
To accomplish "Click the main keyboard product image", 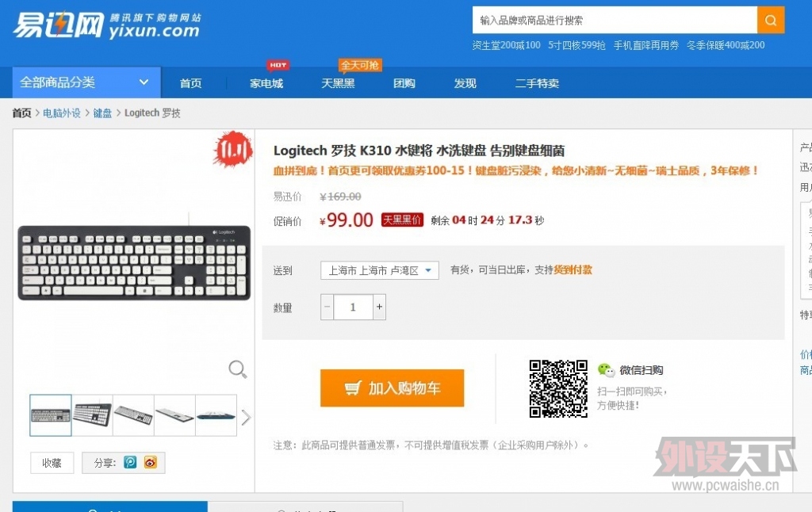I will (134, 262).
